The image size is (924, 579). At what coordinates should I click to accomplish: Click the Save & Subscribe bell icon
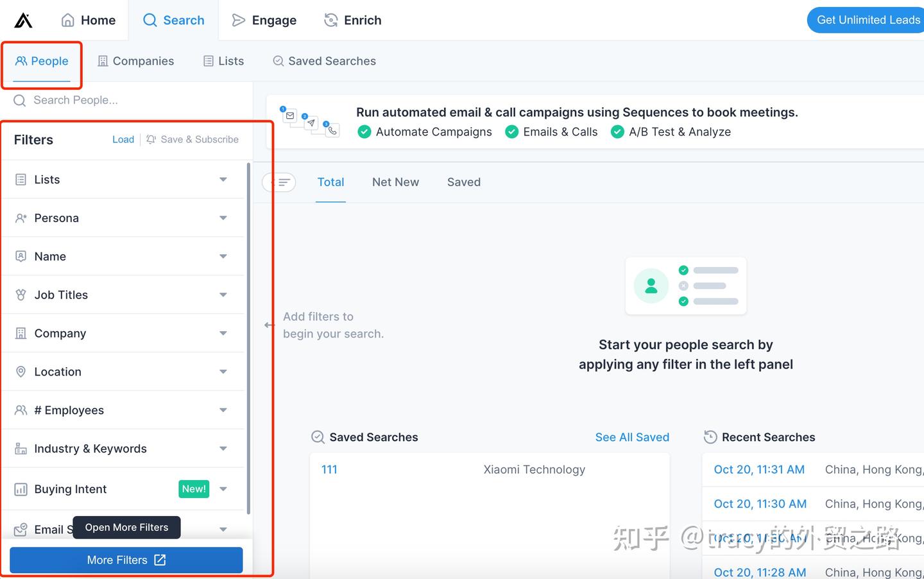pos(150,139)
